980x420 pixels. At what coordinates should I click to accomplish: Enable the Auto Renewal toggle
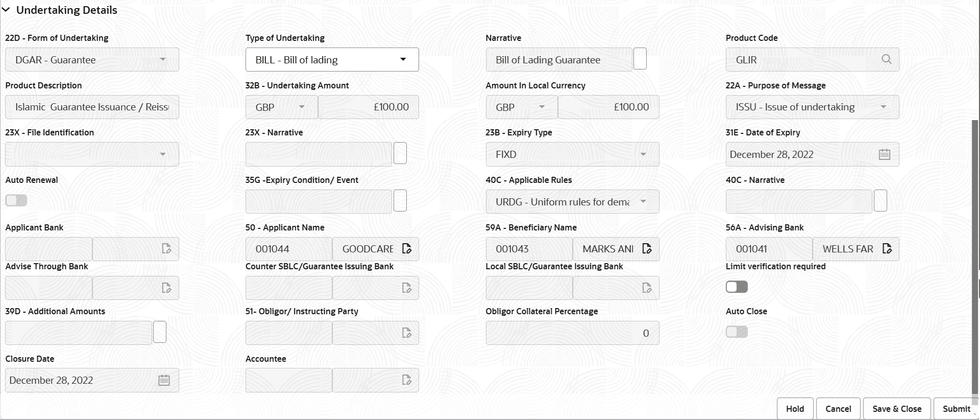tap(16, 200)
